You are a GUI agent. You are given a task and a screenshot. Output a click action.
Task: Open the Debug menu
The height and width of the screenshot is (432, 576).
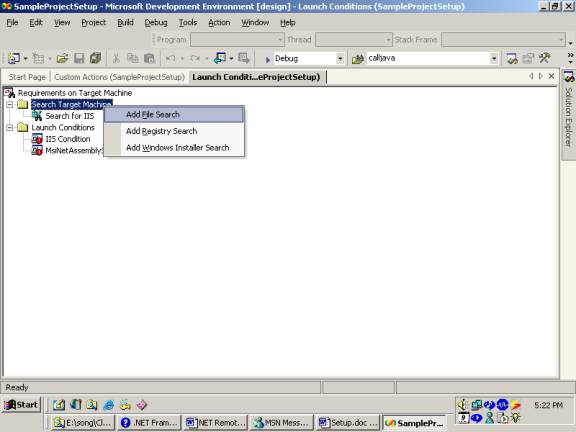[156, 23]
